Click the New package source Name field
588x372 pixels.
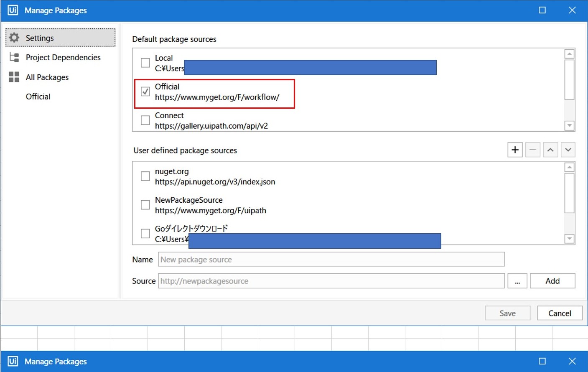[330, 259]
